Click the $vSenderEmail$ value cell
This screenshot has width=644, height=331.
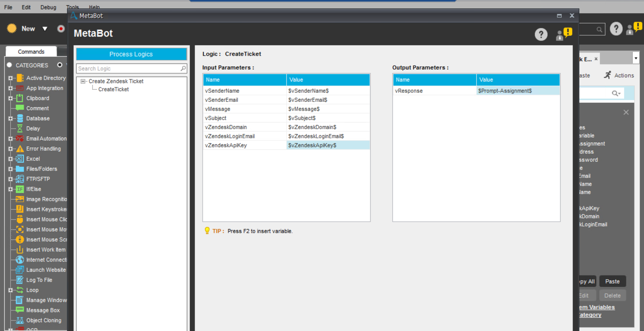(x=328, y=100)
